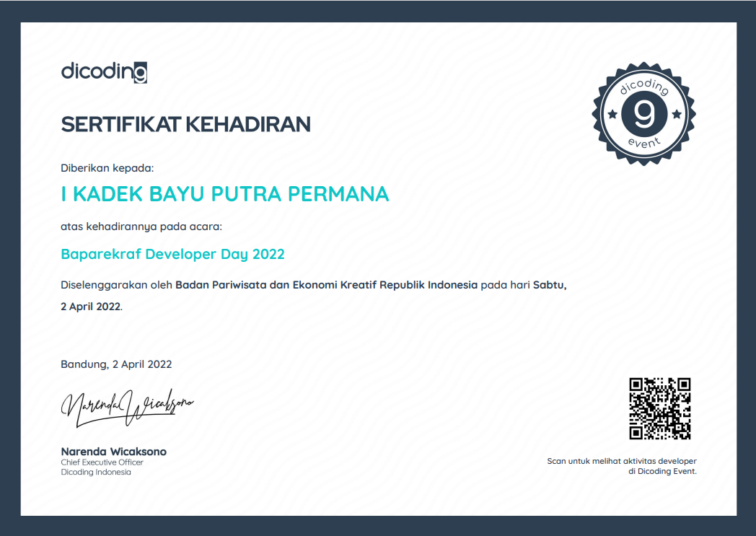Click the 'dicoding' text along the badge top

(643, 87)
